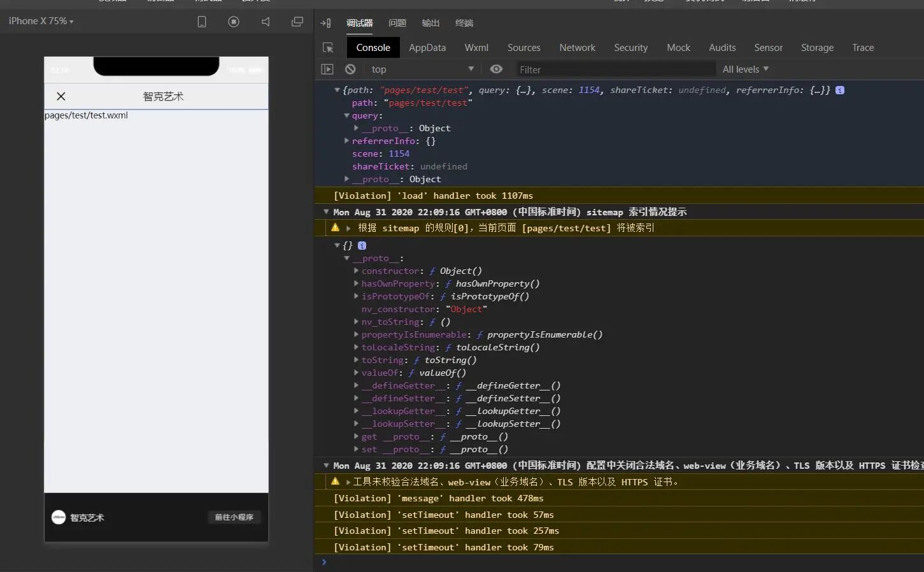
Task: Click the console input prompt arrow
Action: (x=324, y=562)
